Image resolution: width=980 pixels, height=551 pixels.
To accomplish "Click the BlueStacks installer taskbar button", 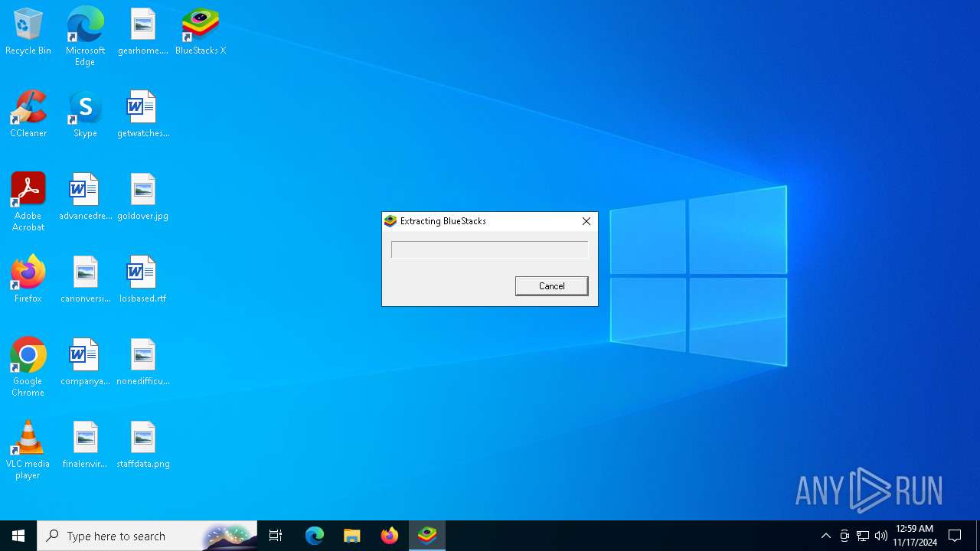I will point(427,536).
